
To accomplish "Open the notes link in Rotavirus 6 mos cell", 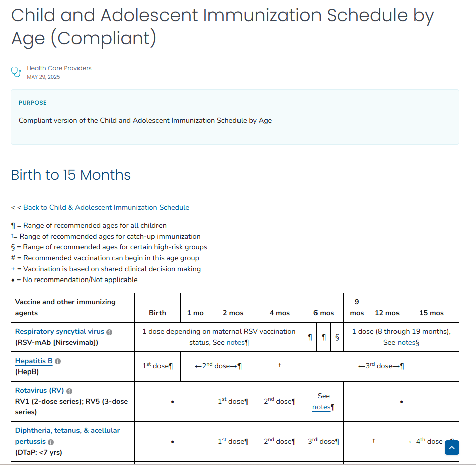I will (x=321, y=407).
